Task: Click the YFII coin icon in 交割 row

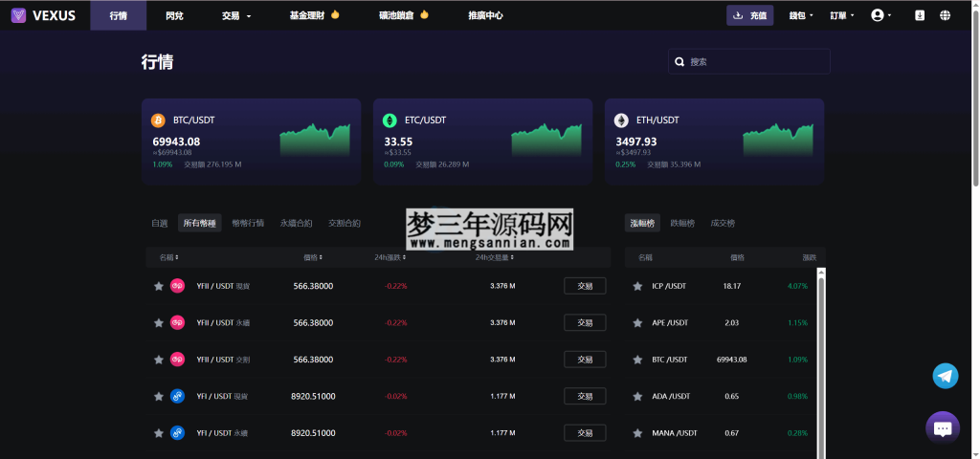Action: coord(177,360)
